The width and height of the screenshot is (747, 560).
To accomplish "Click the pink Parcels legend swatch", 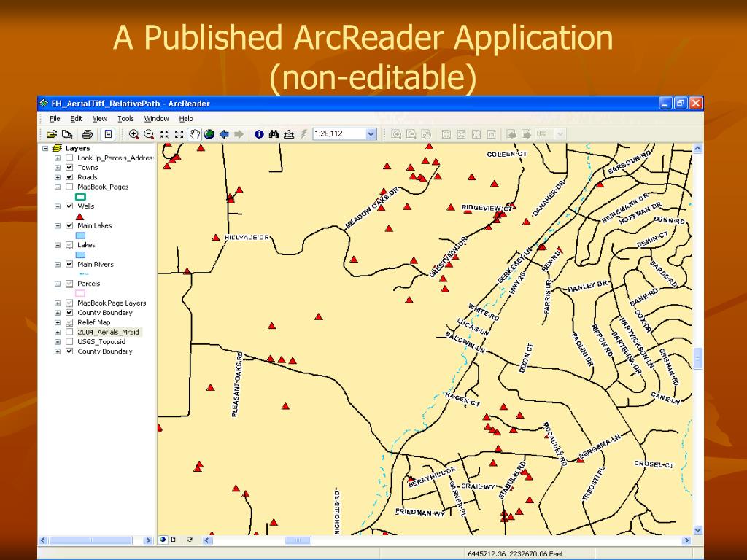I will coord(80,293).
